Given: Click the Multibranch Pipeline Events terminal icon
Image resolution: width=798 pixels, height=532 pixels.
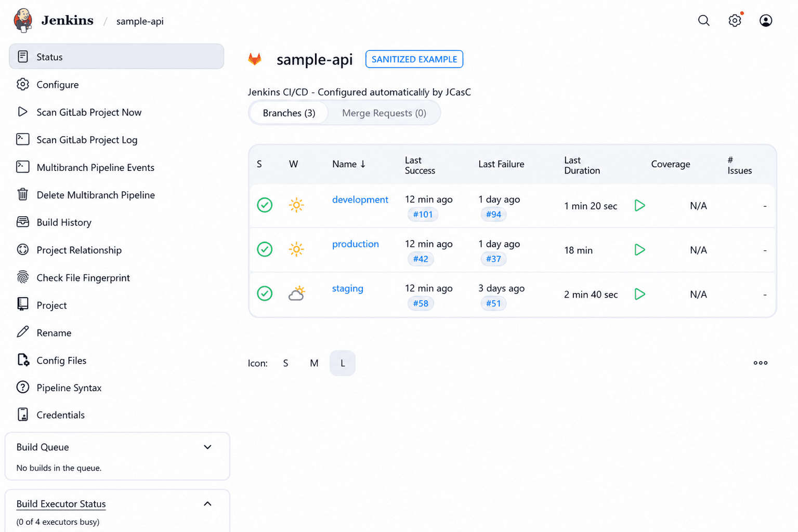Looking at the screenshot, I should 23,167.
